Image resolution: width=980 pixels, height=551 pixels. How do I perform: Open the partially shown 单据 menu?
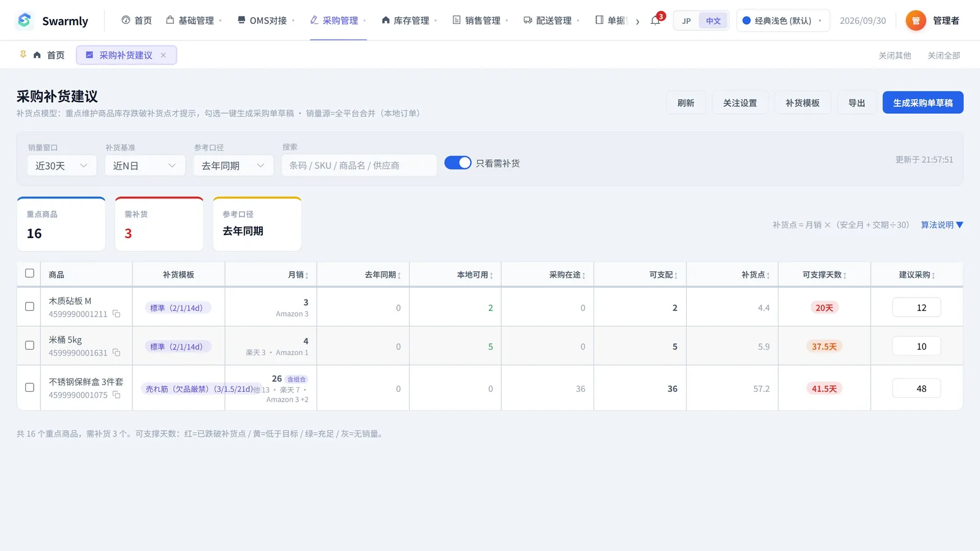tap(611, 20)
